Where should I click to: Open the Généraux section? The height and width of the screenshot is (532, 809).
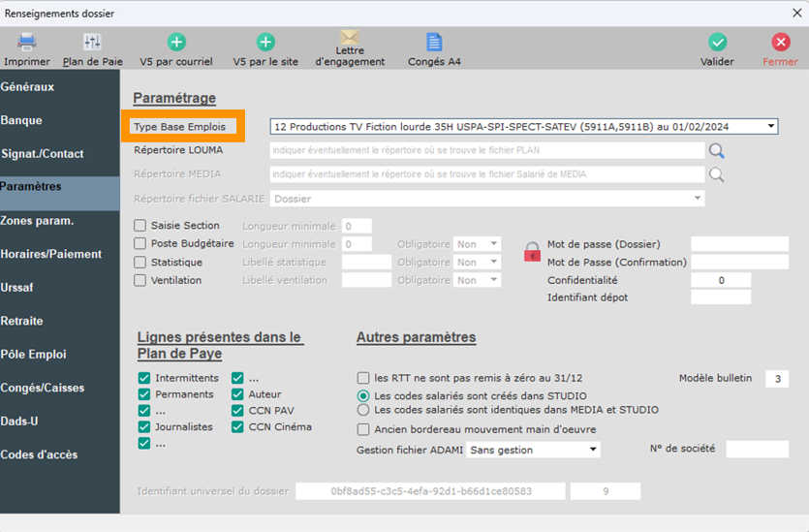[60, 86]
